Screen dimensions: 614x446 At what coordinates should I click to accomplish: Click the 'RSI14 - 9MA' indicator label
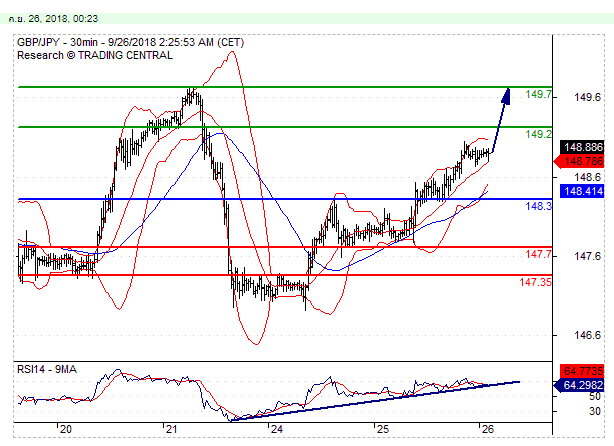pos(47,369)
